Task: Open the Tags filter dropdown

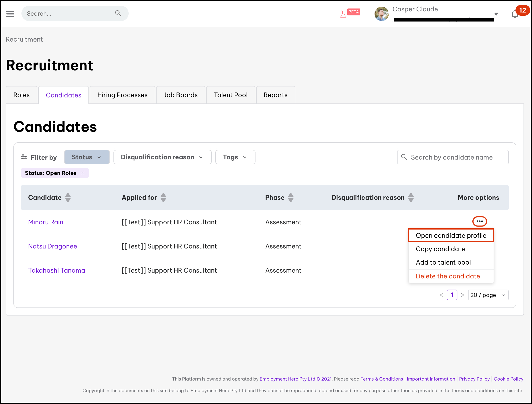Action: (235, 157)
